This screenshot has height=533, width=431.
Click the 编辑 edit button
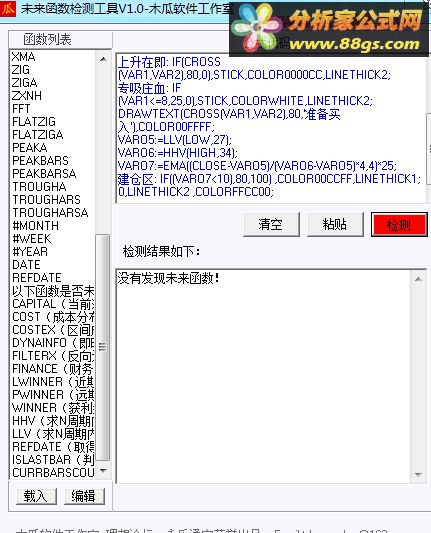point(84,496)
